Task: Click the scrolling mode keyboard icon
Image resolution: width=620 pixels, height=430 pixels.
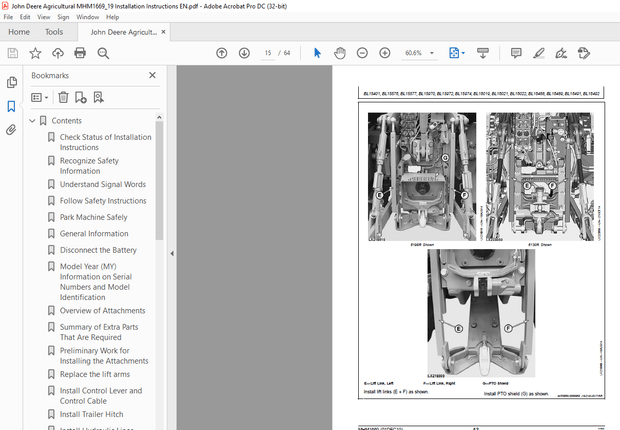Action: pos(483,53)
